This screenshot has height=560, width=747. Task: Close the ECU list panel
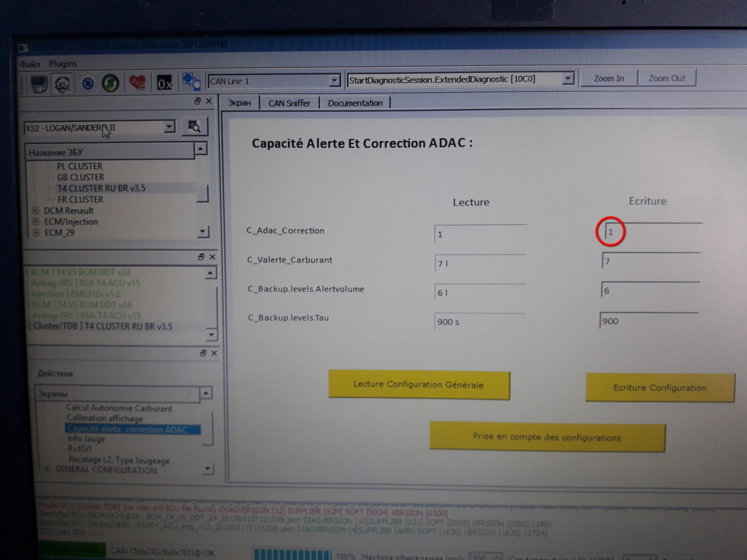pos(209,101)
